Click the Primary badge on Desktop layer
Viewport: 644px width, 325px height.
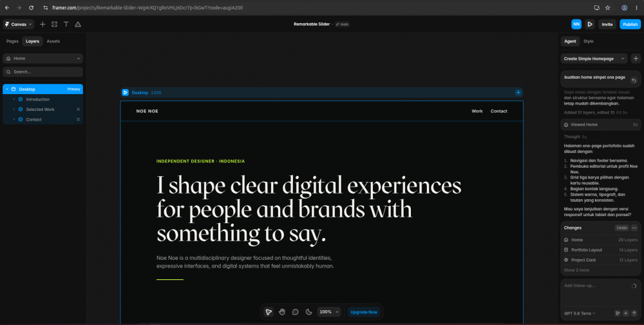[x=73, y=89]
